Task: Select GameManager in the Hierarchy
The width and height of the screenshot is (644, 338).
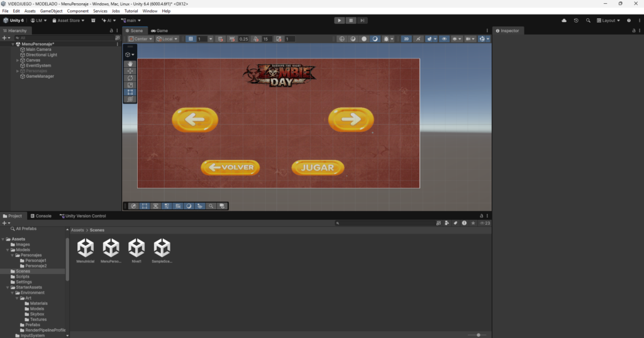Action: pyautogui.click(x=40, y=76)
